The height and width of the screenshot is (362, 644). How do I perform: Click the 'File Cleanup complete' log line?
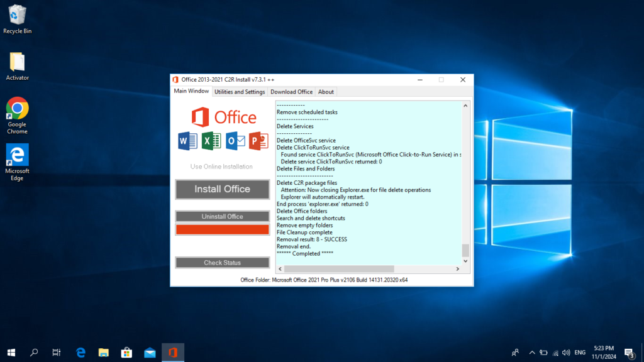coord(304,233)
